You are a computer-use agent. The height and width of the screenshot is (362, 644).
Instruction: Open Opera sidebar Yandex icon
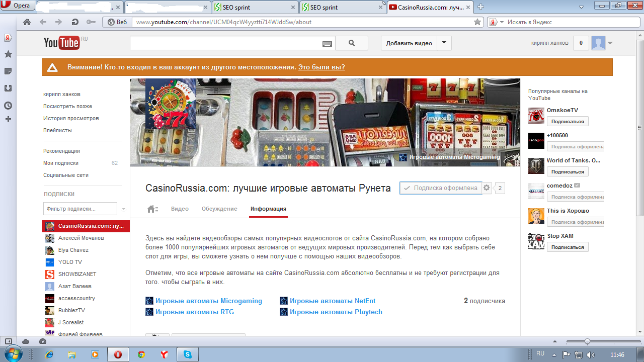[x=8, y=38]
